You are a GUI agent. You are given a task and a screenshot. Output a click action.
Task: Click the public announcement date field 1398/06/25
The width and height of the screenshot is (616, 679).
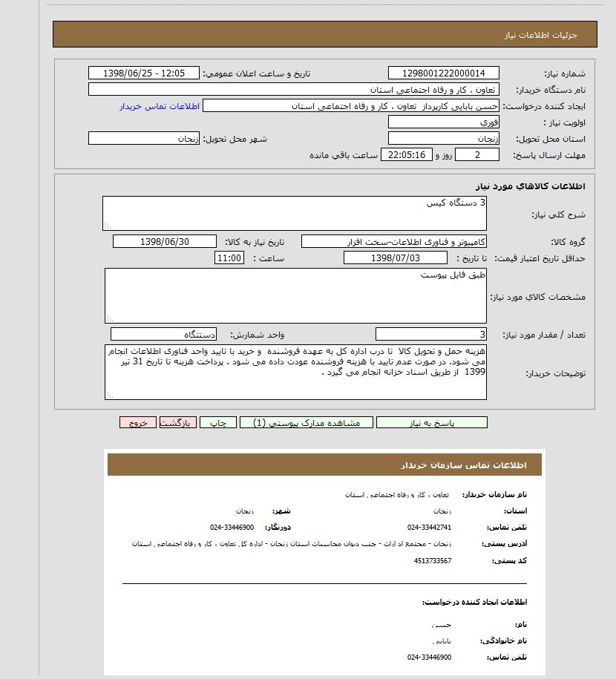(x=144, y=73)
